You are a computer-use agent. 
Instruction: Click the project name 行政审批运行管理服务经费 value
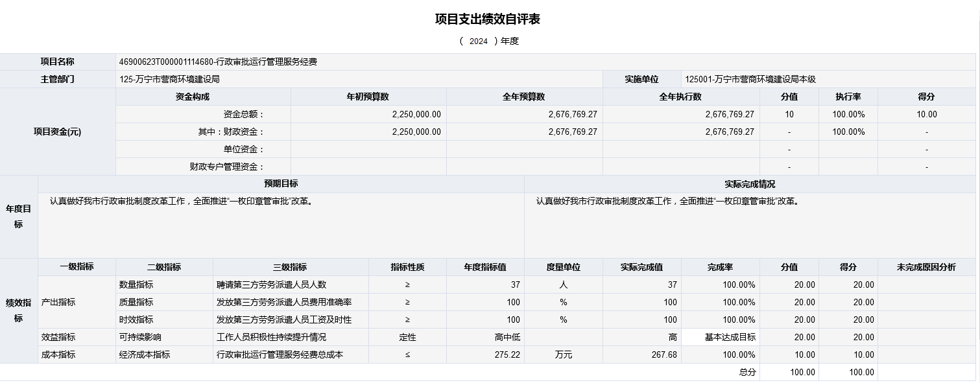pyautogui.click(x=218, y=62)
